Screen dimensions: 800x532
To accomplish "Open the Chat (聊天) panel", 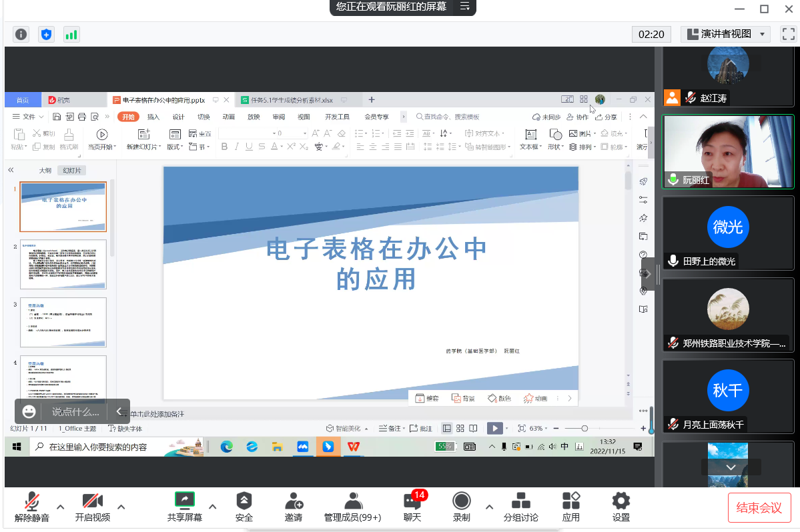I will (x=412, y=507).
